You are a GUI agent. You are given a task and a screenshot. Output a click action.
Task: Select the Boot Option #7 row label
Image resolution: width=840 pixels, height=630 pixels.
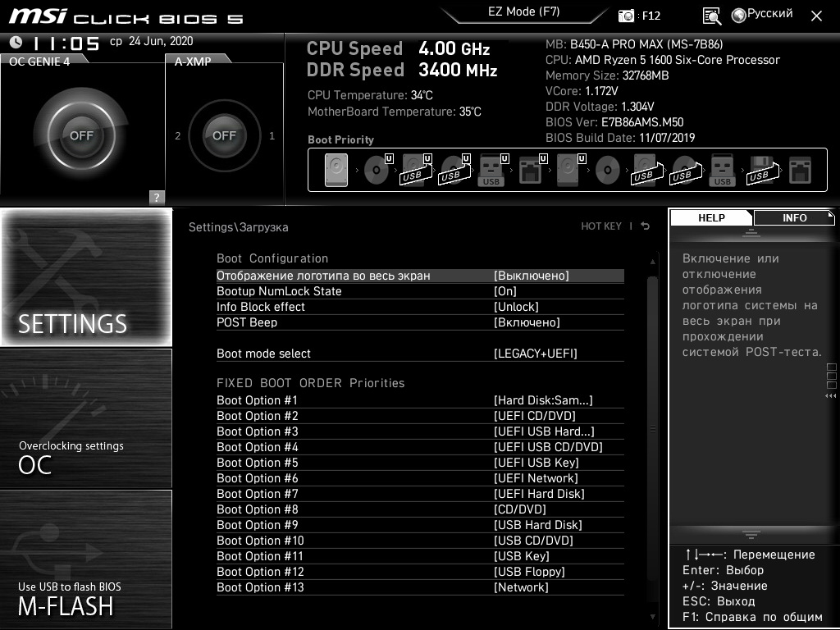coord(257,493)
